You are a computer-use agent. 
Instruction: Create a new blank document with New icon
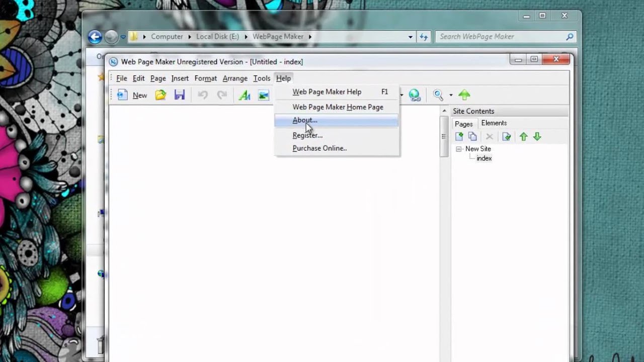point(132,95)
